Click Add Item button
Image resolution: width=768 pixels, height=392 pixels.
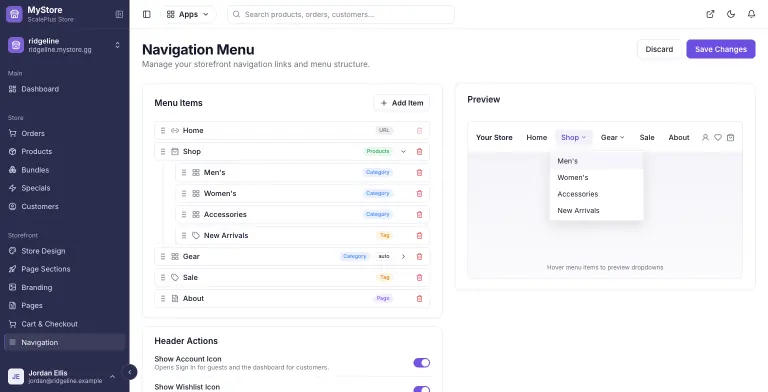[402, 103]
